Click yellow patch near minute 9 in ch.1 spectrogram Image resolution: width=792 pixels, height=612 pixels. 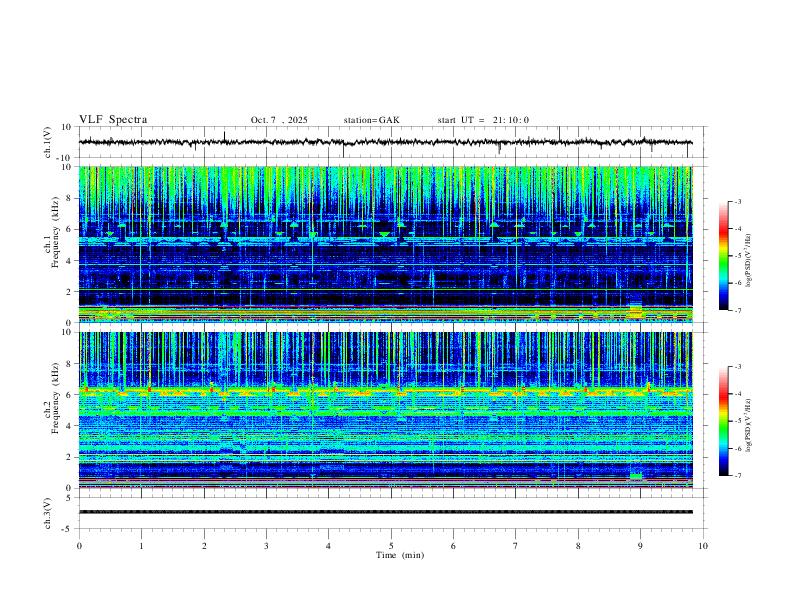(x=635, y=310)
